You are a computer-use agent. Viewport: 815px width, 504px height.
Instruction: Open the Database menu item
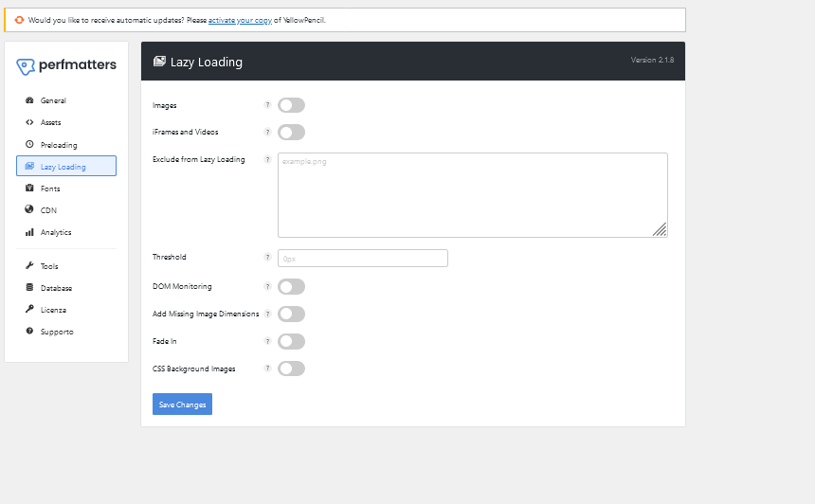tap(66, 287)
